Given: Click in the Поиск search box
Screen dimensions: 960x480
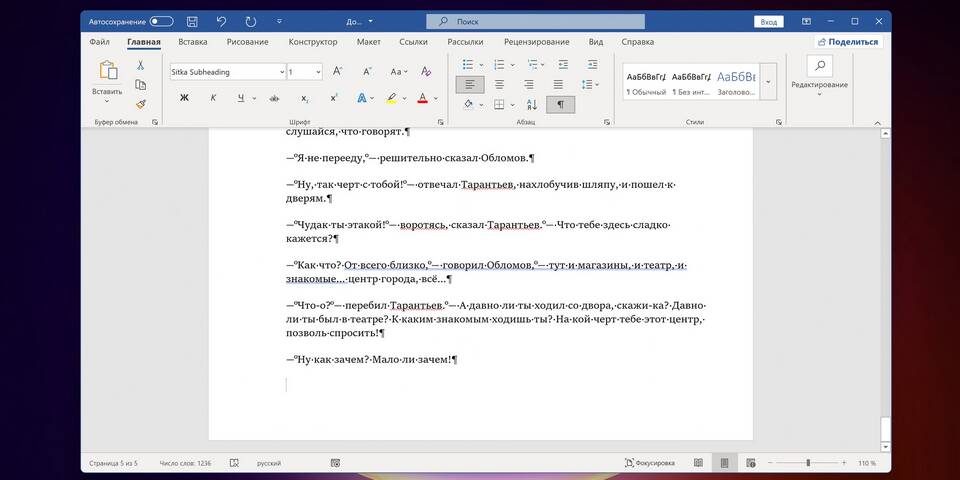Looking at the screenshot, I should (x=536, y=21).
